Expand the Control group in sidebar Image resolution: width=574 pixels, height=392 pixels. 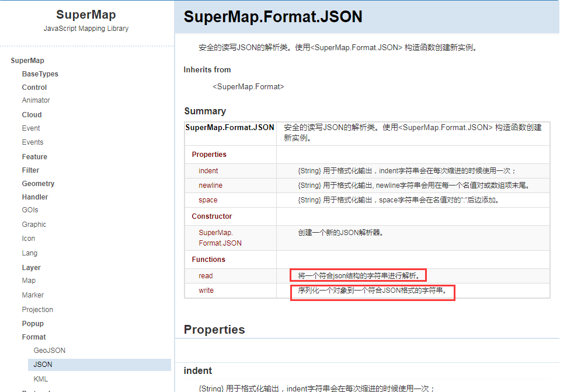[x=34, y=87]
